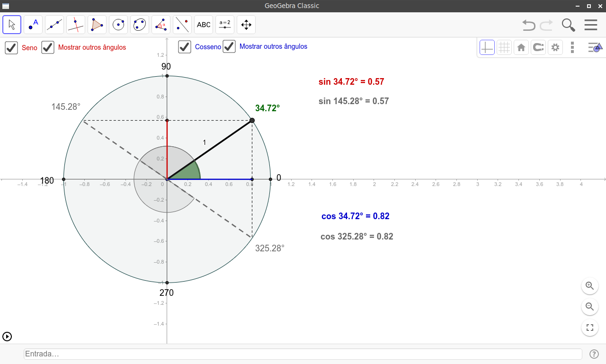
Task: Select the Angle tool
Action: tap(161, 25)
